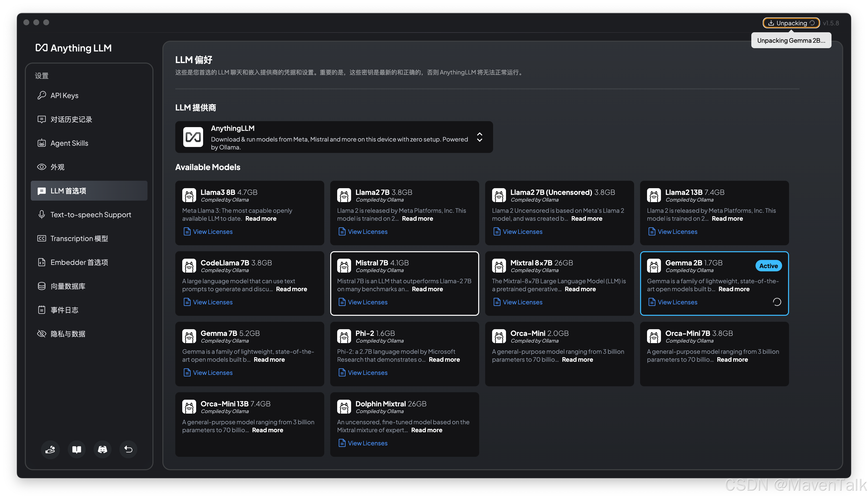Screen dimensions: 868x499
Task: Open Transcription 模型 settings
Action: pyautogui.click(x=89, y=238)
